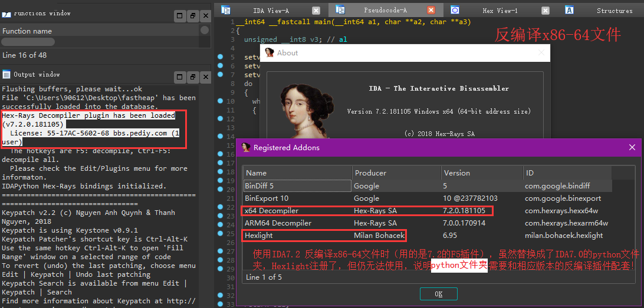The width and height of the screenshot is (644, 308).
Task: Click 'Keypatch is using Keystone v0.9.1' line
Action: tap(70, 230)
